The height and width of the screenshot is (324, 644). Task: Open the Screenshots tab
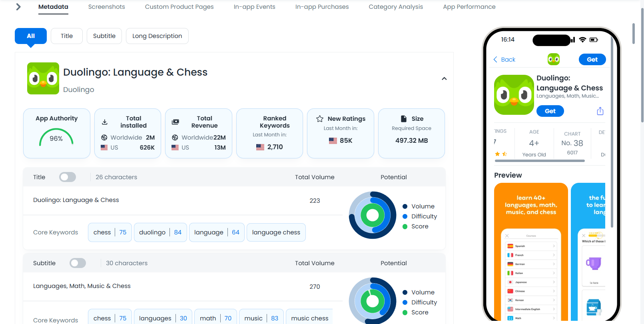click(106, 7)
